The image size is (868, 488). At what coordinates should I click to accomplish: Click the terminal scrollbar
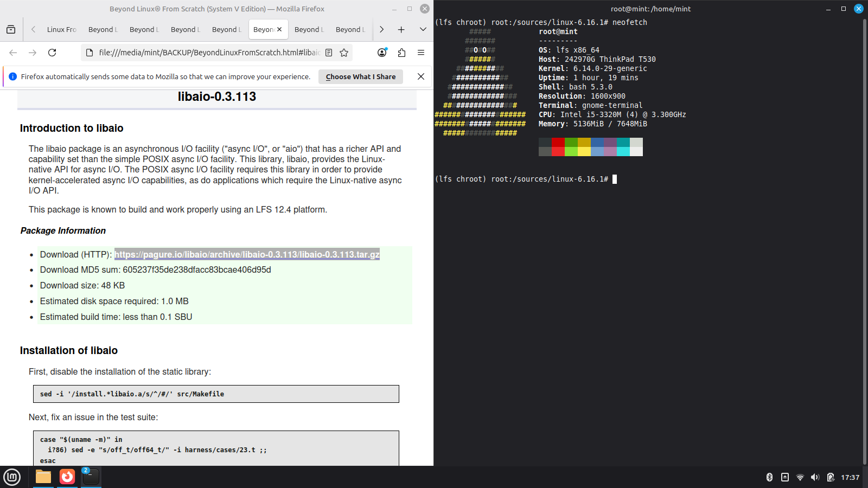[865, 241]
